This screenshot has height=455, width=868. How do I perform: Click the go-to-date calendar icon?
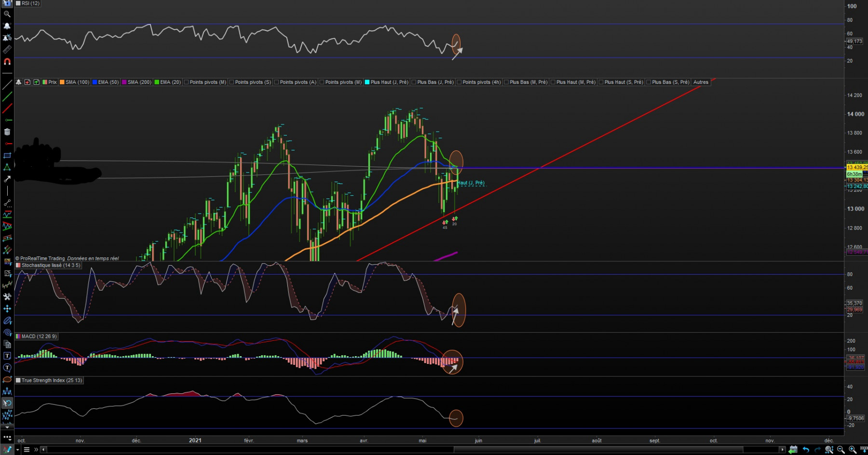793,449
